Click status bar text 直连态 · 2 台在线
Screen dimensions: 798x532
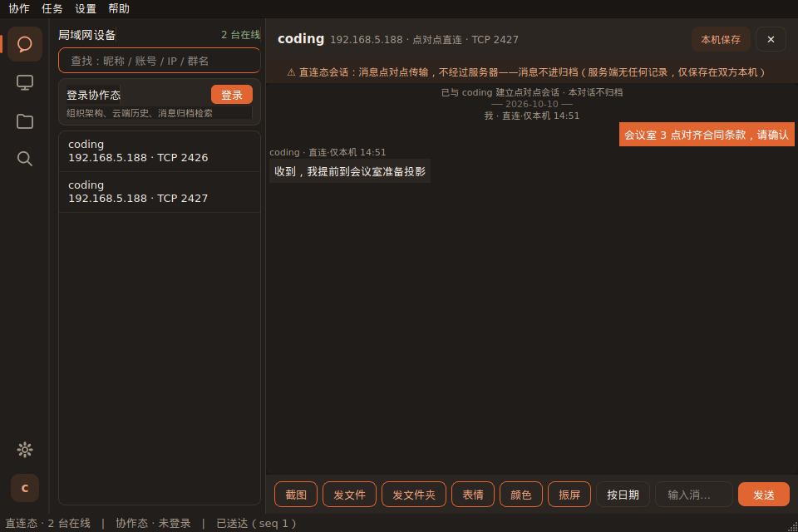(48, 524)
